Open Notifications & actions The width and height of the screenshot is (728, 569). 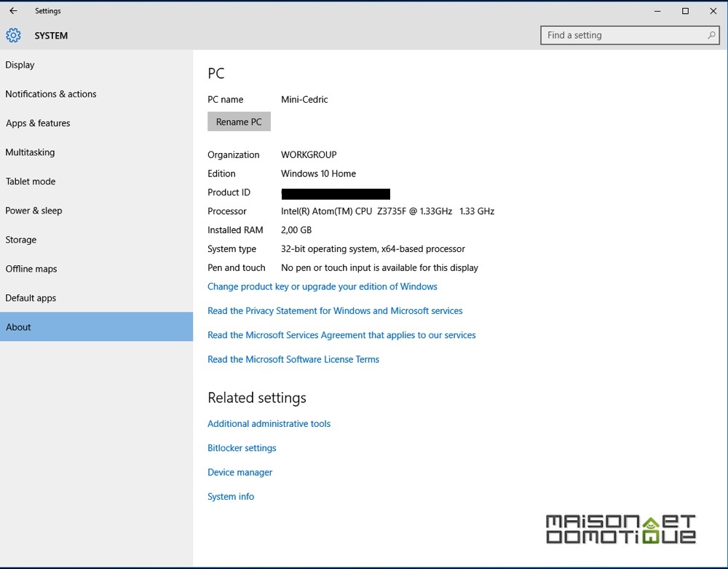pos(97,94)
